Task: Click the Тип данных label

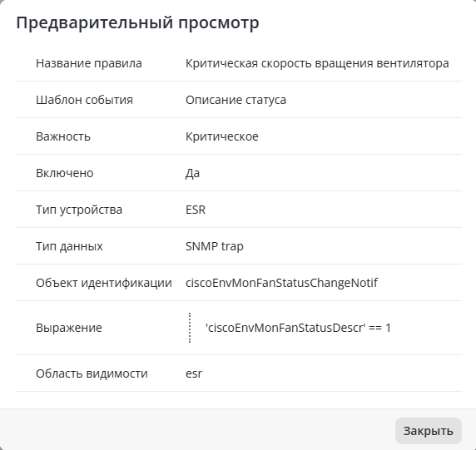Action: click(69, 246)
